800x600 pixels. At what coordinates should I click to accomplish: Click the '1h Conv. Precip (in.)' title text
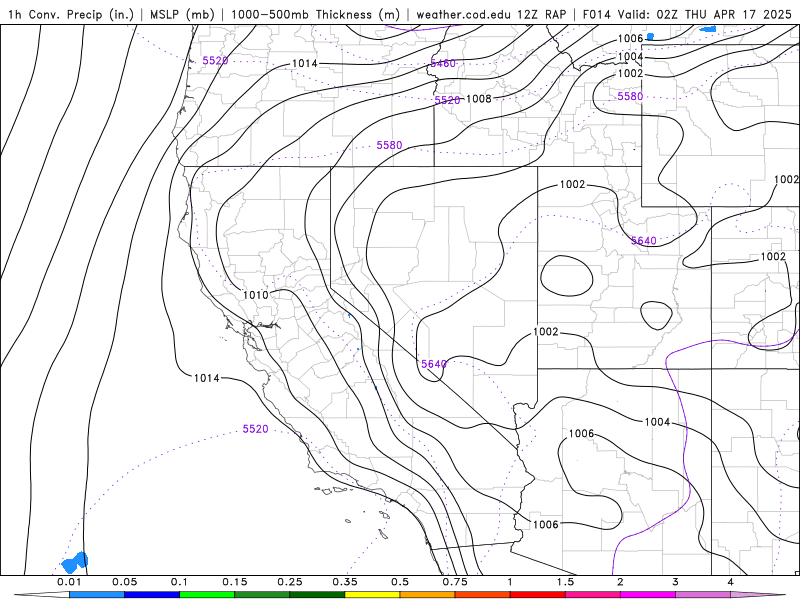71,14
